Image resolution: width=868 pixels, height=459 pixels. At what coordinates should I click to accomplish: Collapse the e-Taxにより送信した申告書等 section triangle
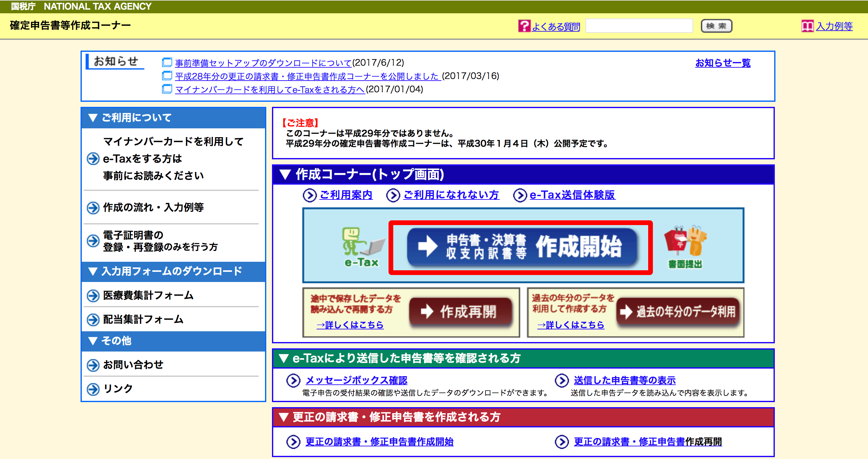[x=284, y=358]
